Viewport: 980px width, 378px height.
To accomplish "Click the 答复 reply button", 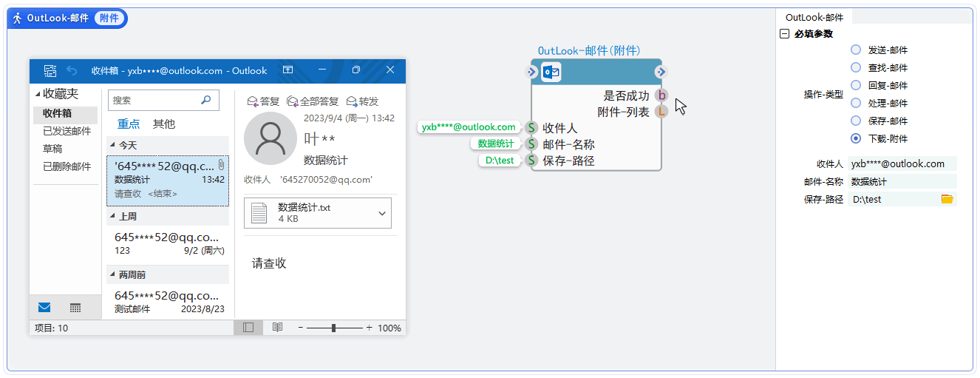I will point(264,101).
